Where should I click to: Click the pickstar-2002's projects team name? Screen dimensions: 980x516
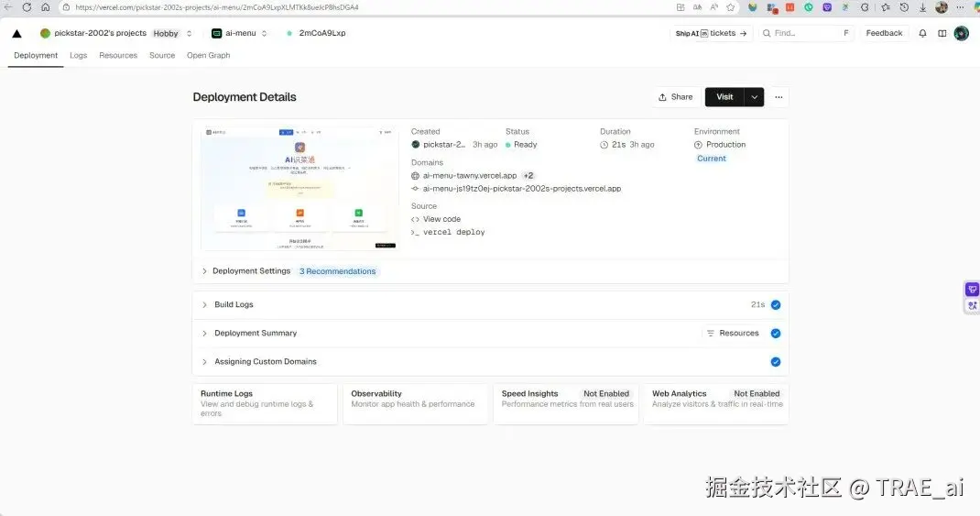100,33
